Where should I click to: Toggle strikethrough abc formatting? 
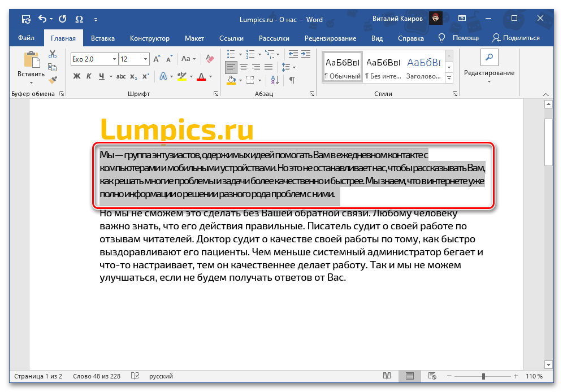point(121,76)
